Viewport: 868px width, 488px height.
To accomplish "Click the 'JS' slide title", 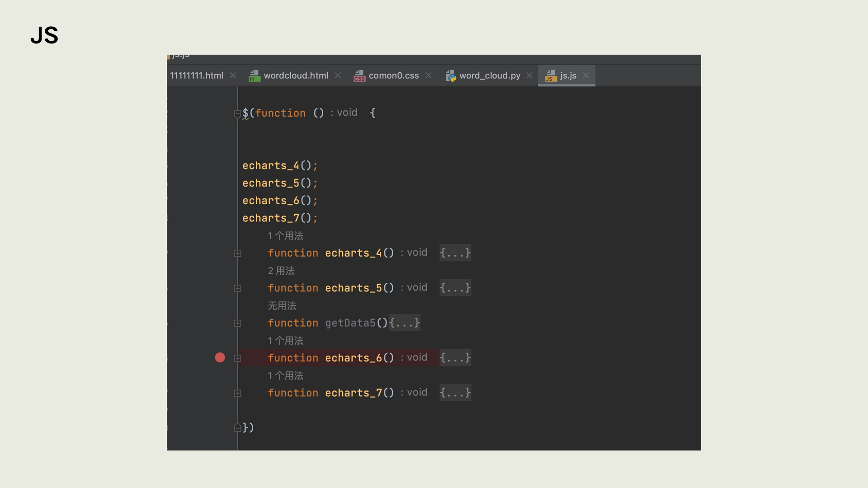I will [x=44, y=35].
